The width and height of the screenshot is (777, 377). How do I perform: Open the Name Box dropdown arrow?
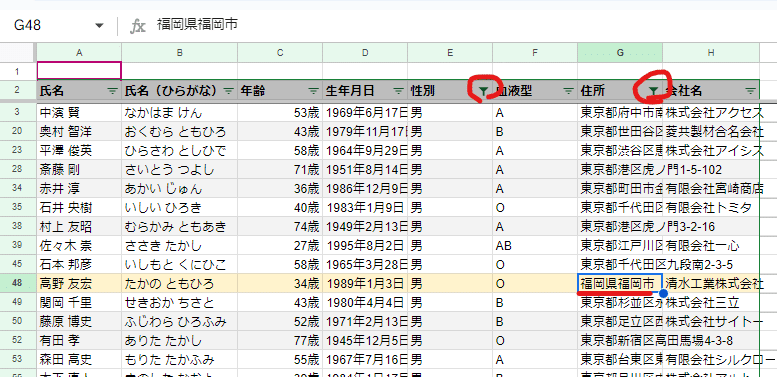(x=100, y=26)
